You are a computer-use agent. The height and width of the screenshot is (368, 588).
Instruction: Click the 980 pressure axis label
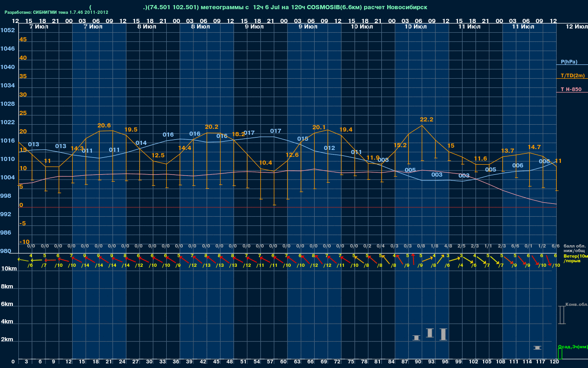(6, 251)
